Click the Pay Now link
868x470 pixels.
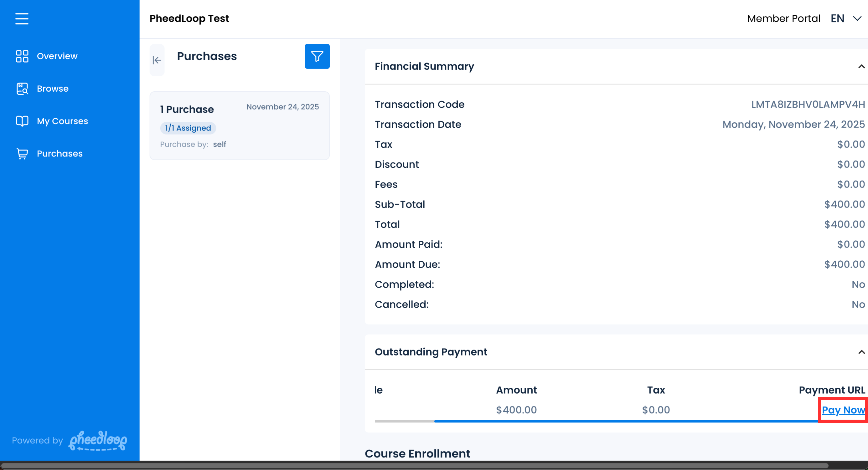(843, 410)
